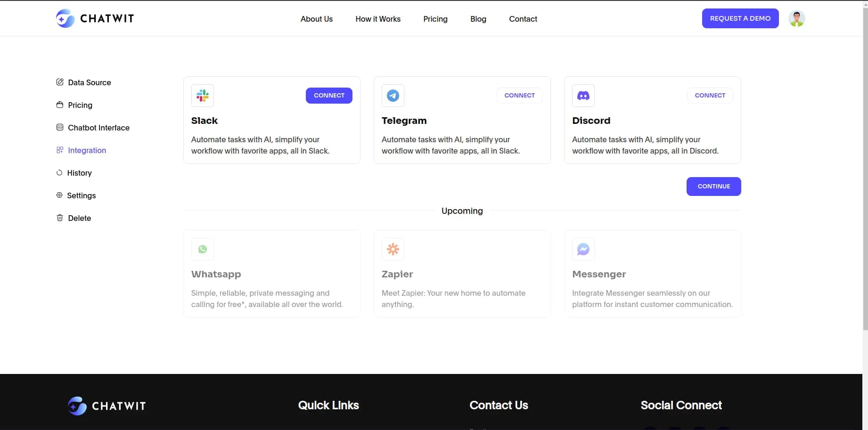Open the Blog nav link

pos(478,19)
